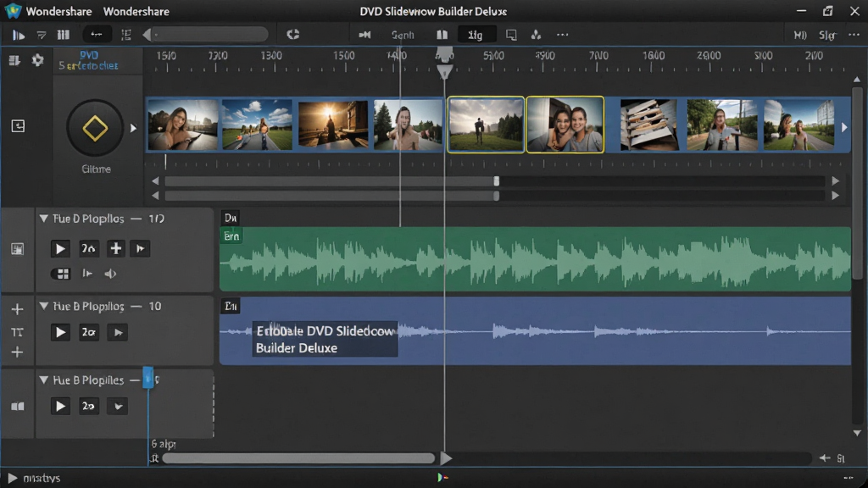Toggle the 2α button on the second track
Viewport: 868px width, 488px height.
pyautogui.click(x=88, y=332)
